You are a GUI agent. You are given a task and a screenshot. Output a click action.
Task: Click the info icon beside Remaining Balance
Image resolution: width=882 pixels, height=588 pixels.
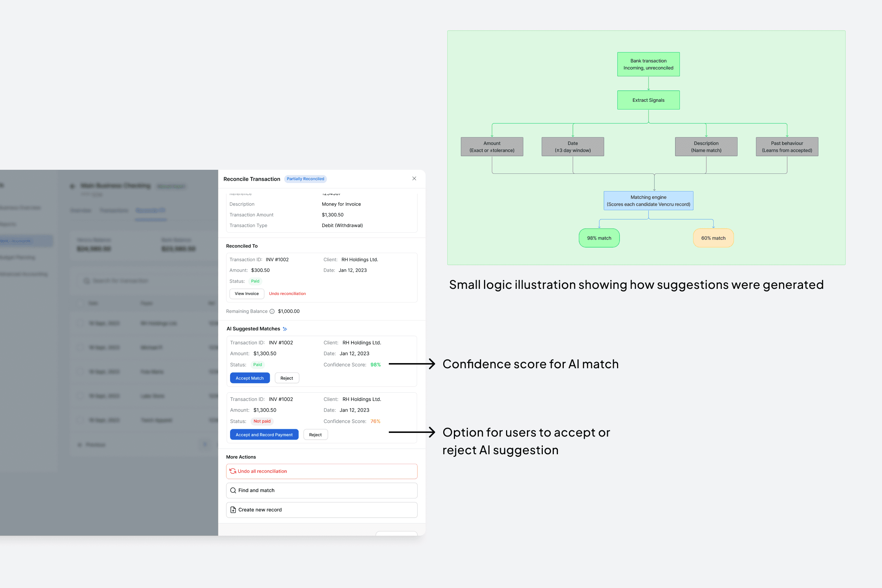click(272, 311)
